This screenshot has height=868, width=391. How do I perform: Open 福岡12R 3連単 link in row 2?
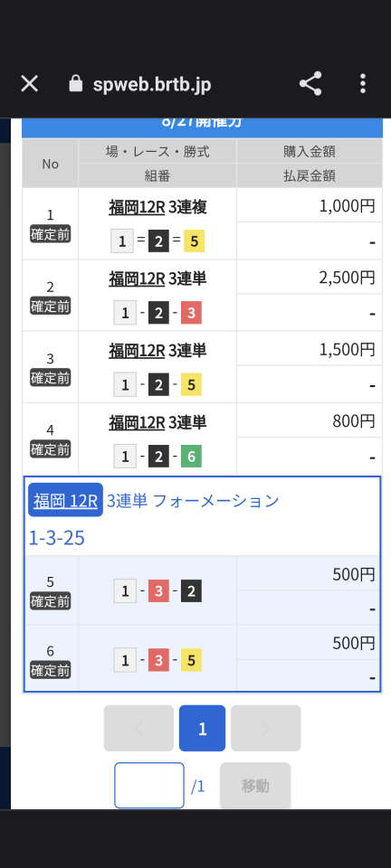(137, 279)
